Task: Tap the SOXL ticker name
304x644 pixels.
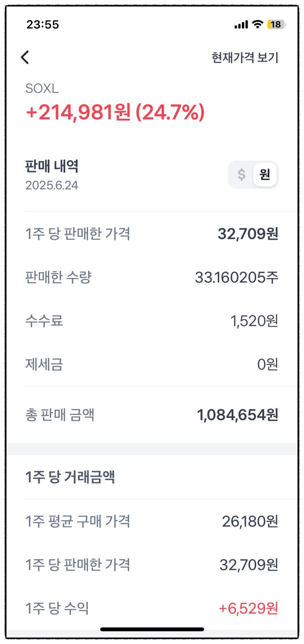Action: (x=42, y=88)
